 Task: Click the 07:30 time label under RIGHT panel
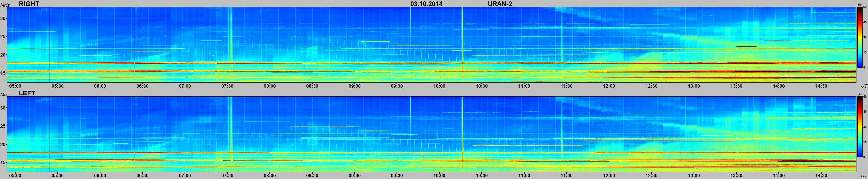[227, 86]
